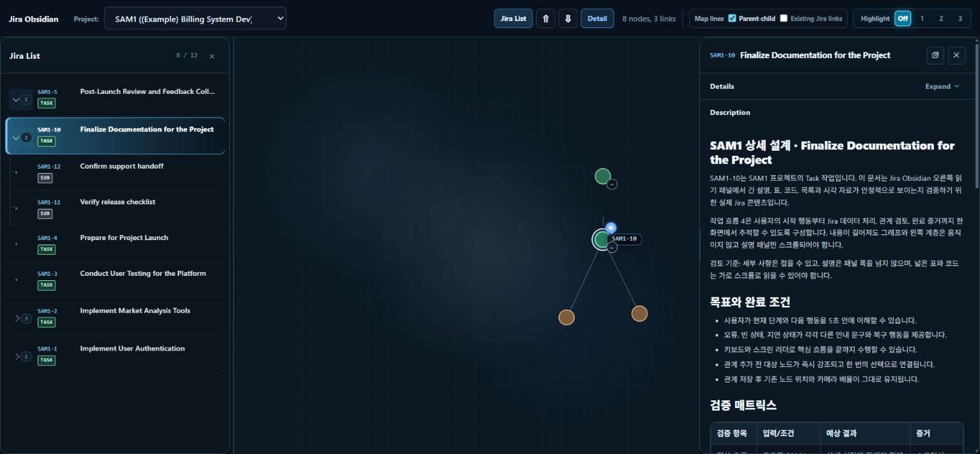
Task: Close the Jira List panel
Action: tap(212, 56)
